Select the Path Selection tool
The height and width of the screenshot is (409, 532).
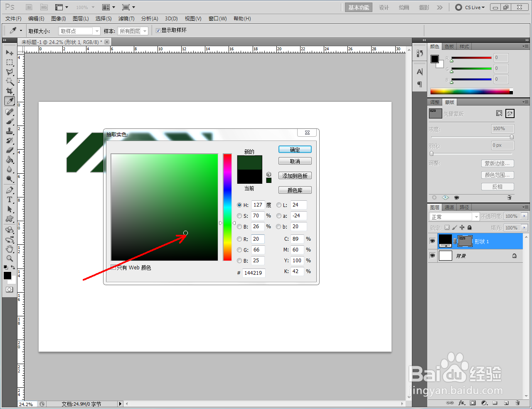point(10,209)
